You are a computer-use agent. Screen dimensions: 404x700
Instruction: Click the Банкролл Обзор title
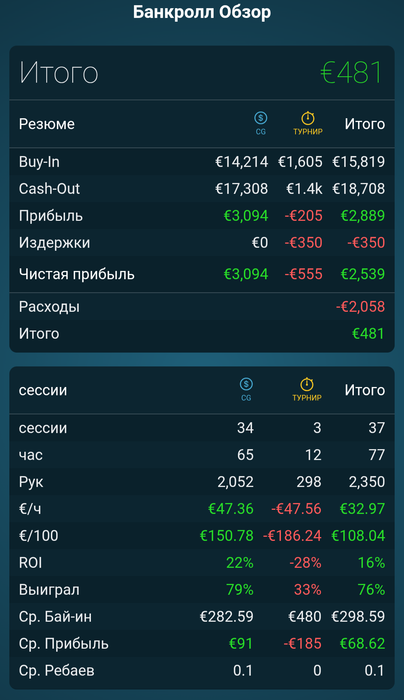pos(202,12)
